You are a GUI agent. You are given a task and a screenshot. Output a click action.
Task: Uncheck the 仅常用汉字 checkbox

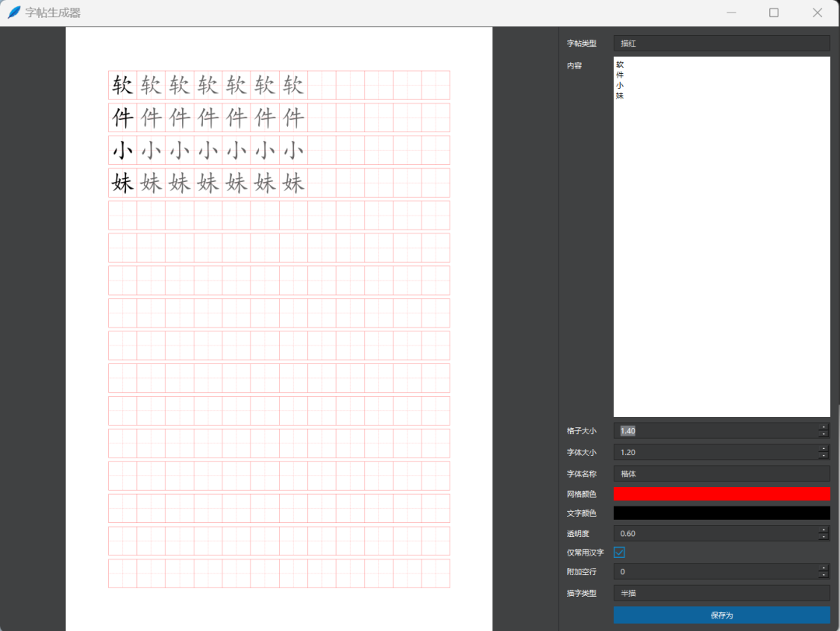point(619,552)
